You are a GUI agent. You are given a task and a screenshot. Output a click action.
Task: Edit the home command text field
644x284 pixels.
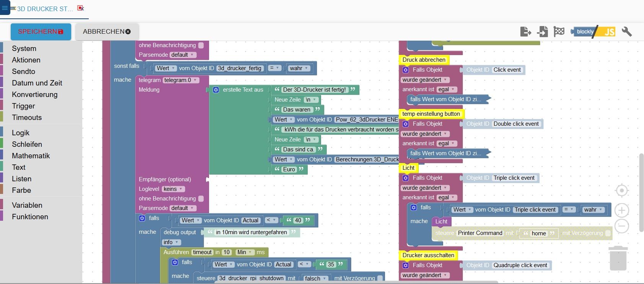[539, 233]
